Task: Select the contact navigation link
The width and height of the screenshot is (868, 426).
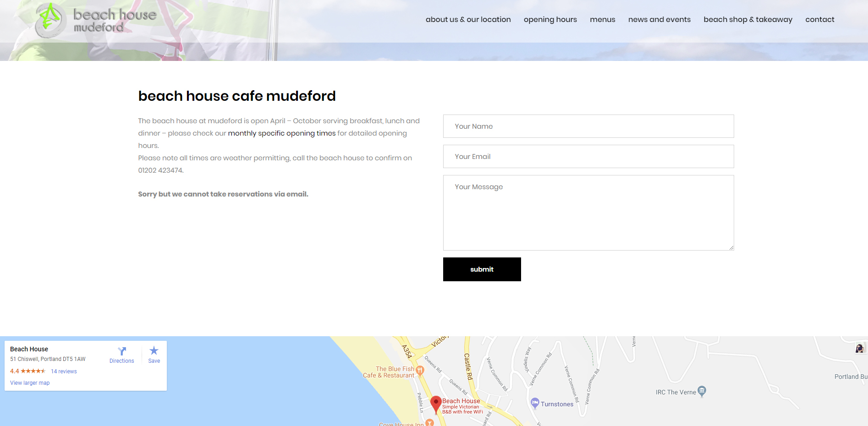Action: click(819, 20)
